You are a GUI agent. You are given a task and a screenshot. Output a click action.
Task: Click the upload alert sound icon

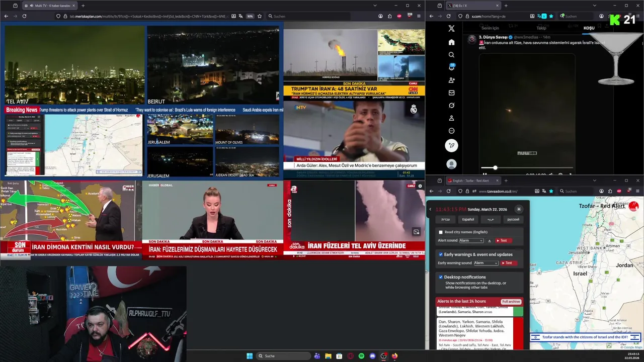[x=490, y=241]
